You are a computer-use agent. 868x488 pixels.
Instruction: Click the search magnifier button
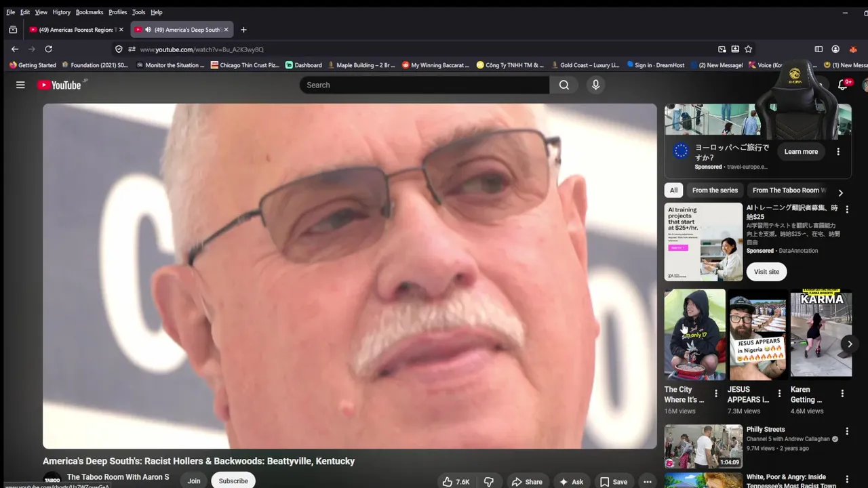564,85
